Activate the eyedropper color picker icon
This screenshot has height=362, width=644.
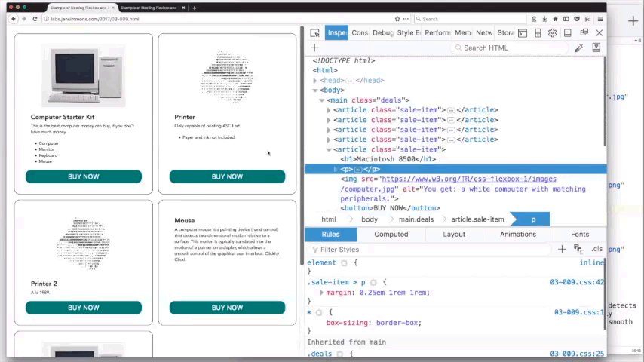point(579,48)
